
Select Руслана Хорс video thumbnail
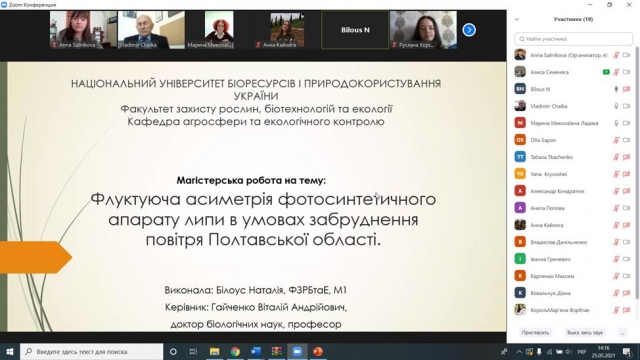423,30
